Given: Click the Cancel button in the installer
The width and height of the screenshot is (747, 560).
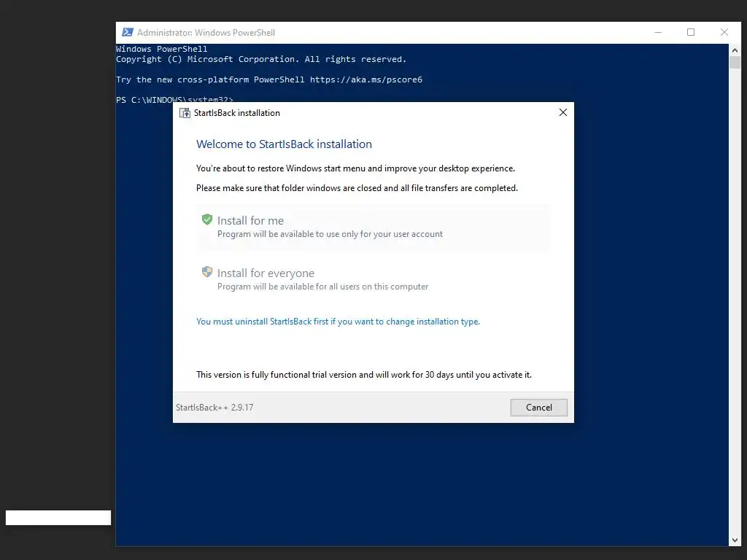Looking at the screenshot, I should pos(539,408).
